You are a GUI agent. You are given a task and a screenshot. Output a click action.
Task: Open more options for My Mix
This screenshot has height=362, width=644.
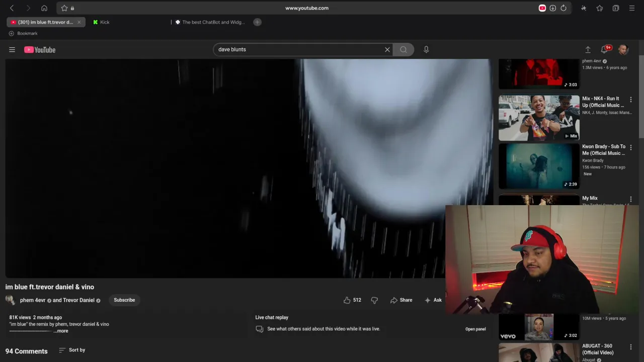tap(631, 200)
